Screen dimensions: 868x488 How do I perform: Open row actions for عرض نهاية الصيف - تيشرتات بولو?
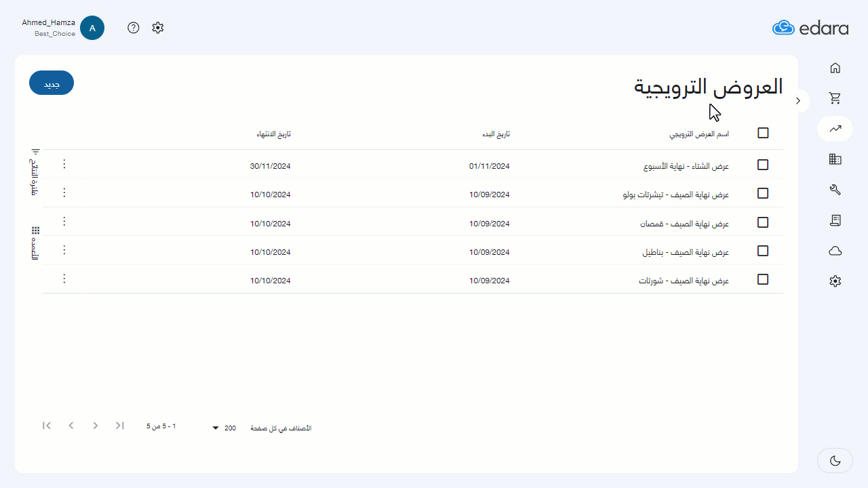tap(64, 192)
